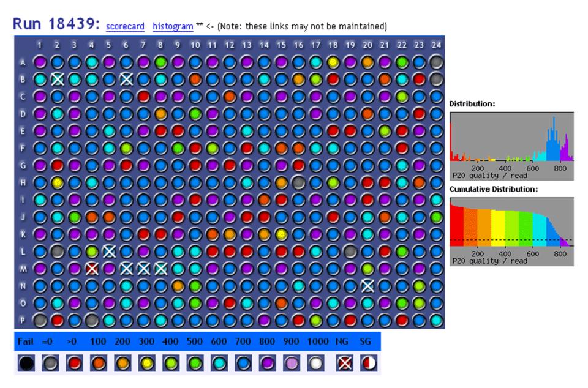This screenshot has width=588, height=388.
Task: Select the gray well at A24
Action: 436,62
